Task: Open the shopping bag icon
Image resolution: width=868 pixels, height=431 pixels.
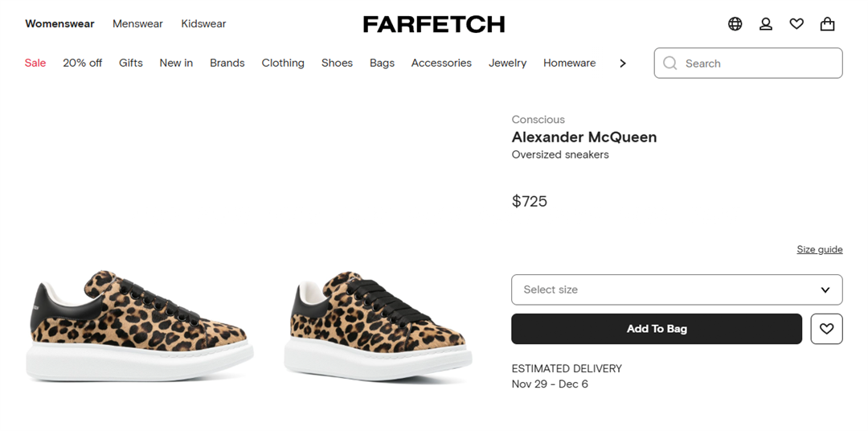Action: [827, 24]
